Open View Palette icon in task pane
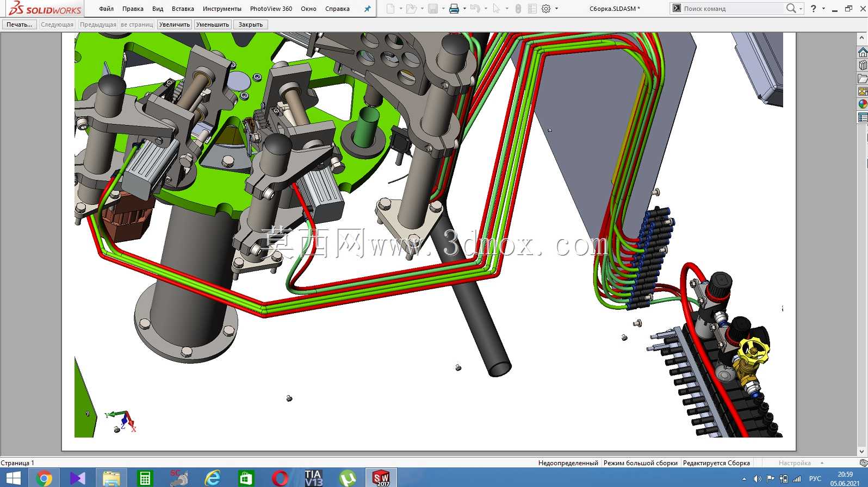Image resolution: width=868 pixels, height=487 pixels. pyautogui.click(x=863, y=91)
